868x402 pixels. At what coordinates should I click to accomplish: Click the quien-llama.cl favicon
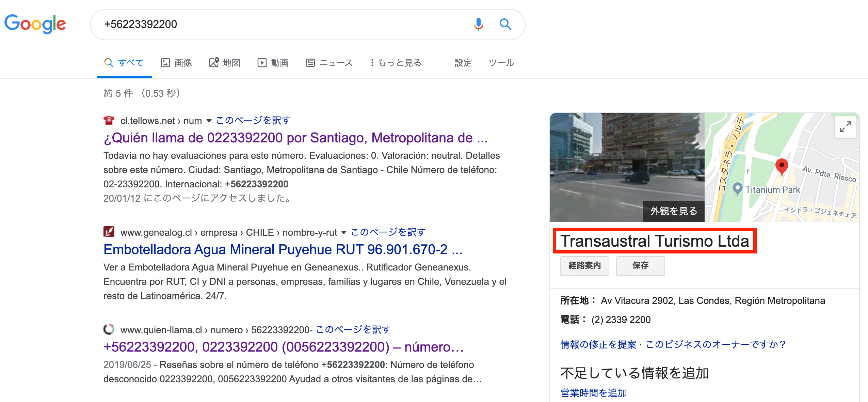(109, 329)
